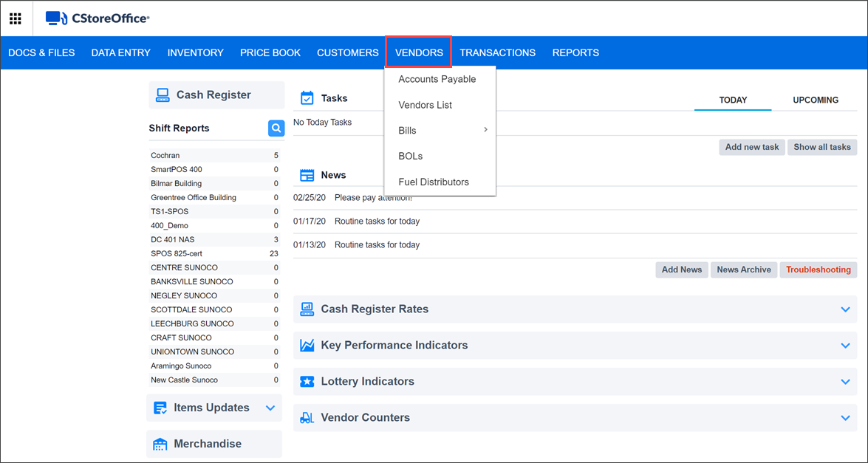Screen dimensions: 868x463
Task: Select the CENTRE SUNOCO row
Action: coord(215,268)
